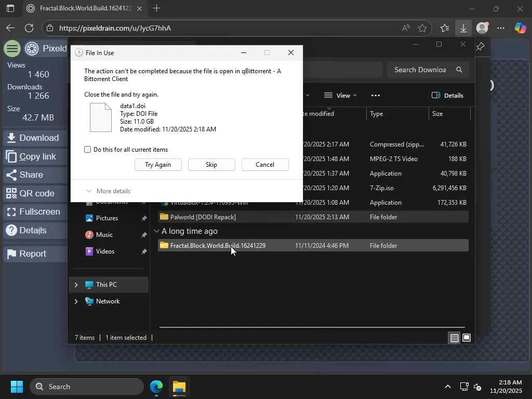Screen dimensions: 532x399
Task: Go back in the Edge browser
Action: point(10,28)
